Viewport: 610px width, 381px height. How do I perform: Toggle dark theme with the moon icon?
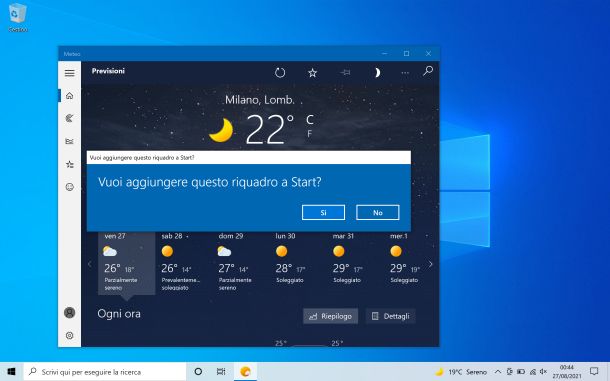click(377, 72)
